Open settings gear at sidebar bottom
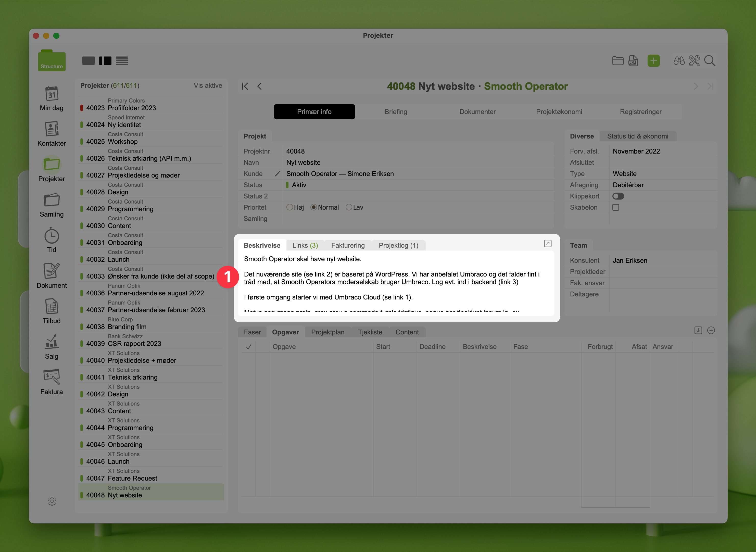The height and width of the screenshot is (552, 756). (x=52, y=501)
